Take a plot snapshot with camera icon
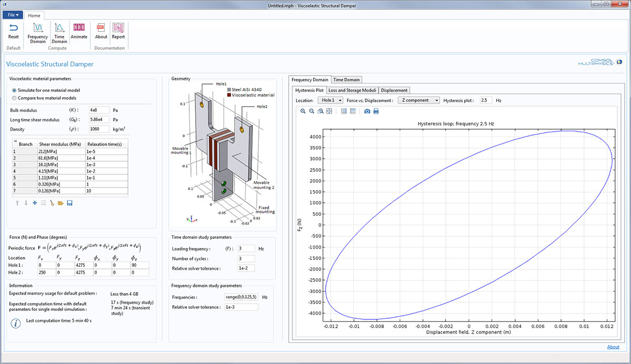The image size is (631, 364). click(367, 111)
